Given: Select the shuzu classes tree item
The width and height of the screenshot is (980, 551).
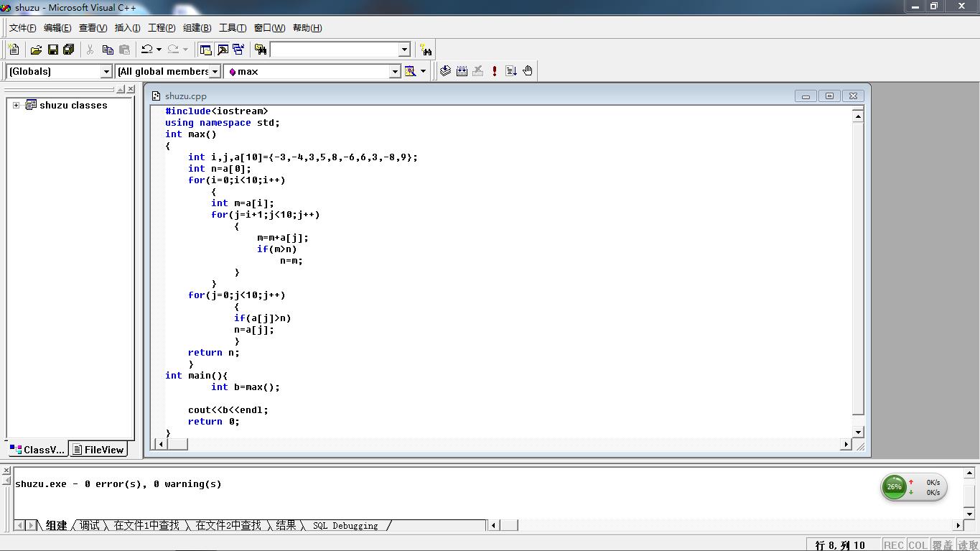Looking at the screenshot, I should tap(73, 105).
